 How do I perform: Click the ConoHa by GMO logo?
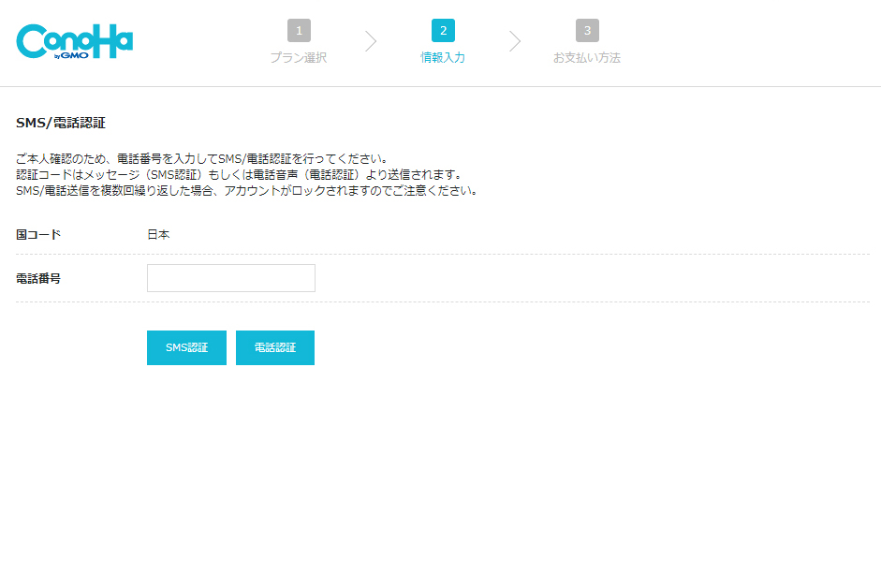click(75, 41)
